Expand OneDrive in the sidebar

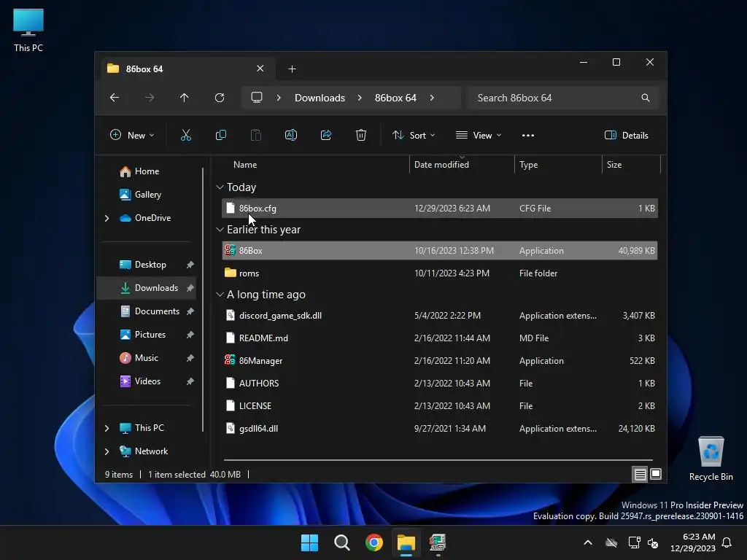click(107, 218)
